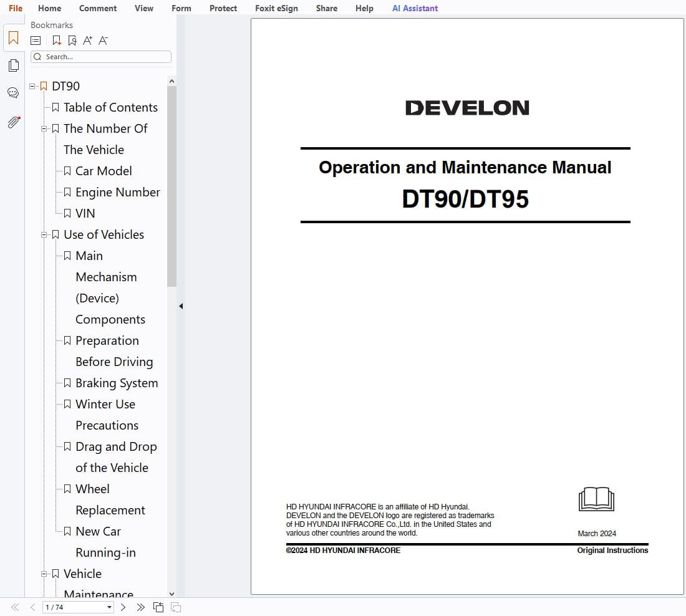Open the Attachments paperclip panel icon

[x=14, y=122]
